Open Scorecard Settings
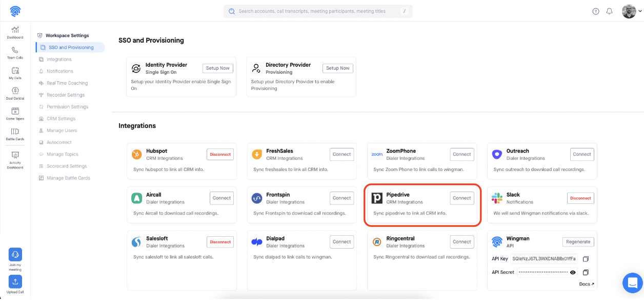The height and width of the screenshot is (303, 644). click(x=67, y=166)
